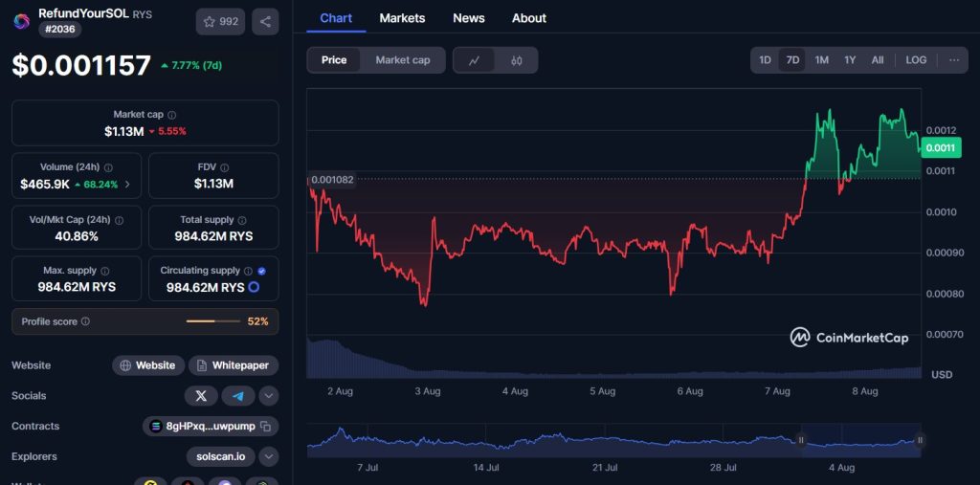Click Profile score info icon
Screen dimensions: 980x485
click(85, 321)
